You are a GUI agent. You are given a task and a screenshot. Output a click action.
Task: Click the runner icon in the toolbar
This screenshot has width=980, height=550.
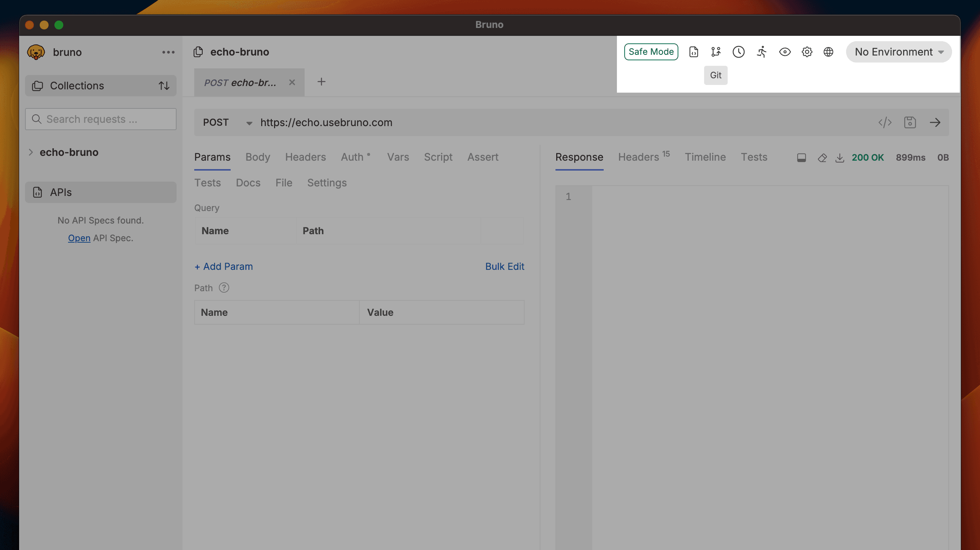pos(761,52)
